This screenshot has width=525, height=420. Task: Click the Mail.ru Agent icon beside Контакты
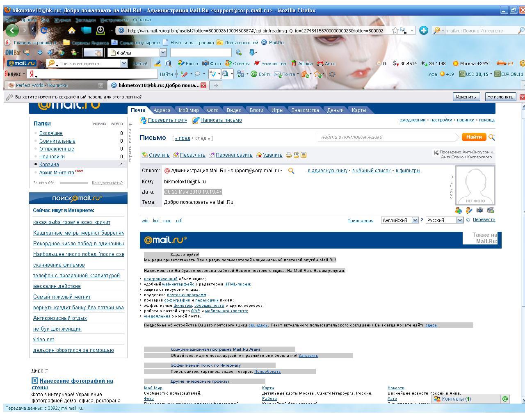point(505,399)
